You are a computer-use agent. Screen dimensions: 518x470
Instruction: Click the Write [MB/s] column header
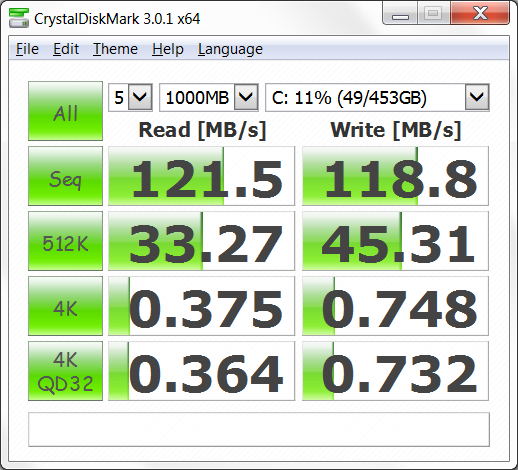[x=396, y=130]
